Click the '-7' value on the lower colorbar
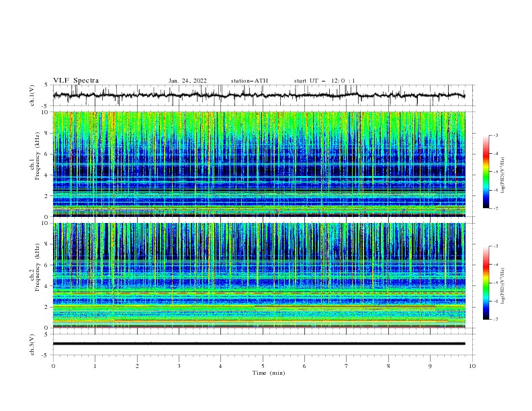 click(x=495, y=319)
